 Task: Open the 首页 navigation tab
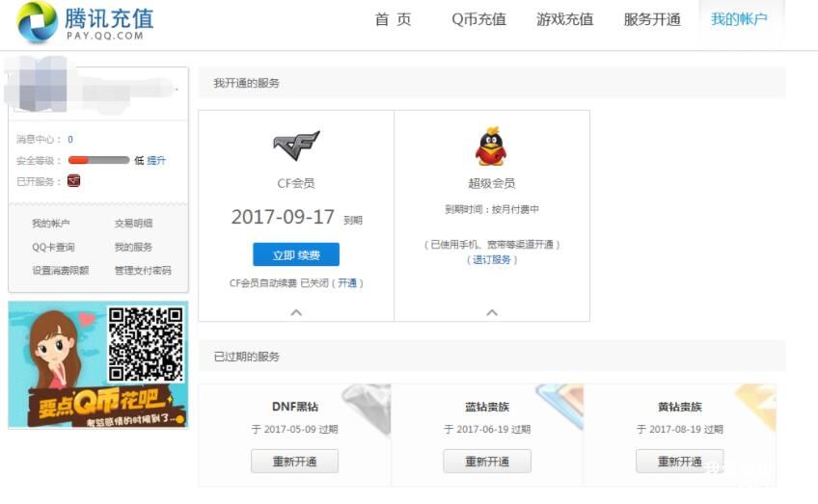393,20
